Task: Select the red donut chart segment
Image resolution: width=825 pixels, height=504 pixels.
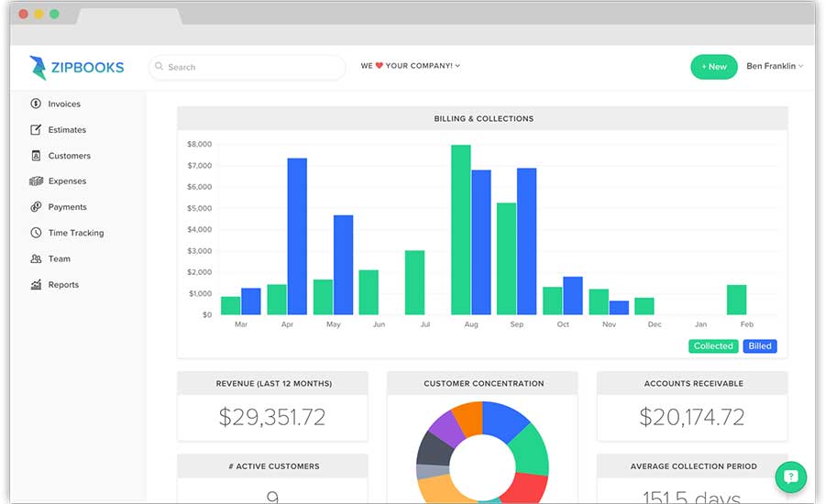Action: click(526, 488)
